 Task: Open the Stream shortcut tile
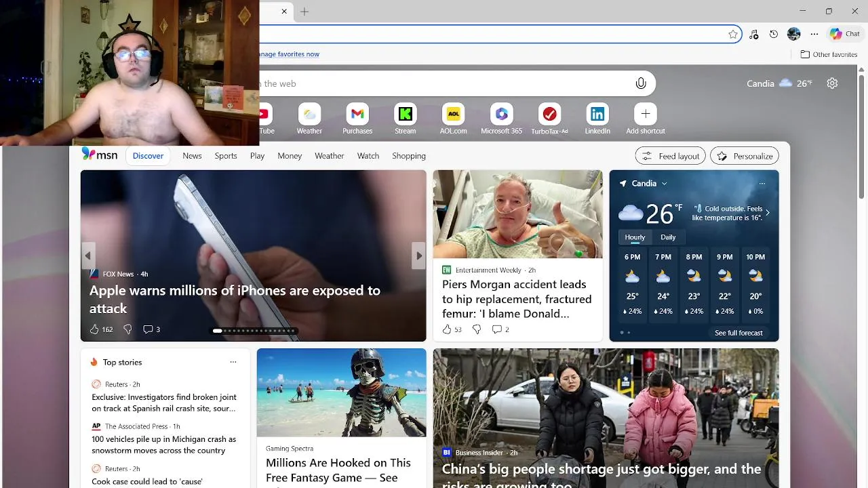click(x=406, y=119)
